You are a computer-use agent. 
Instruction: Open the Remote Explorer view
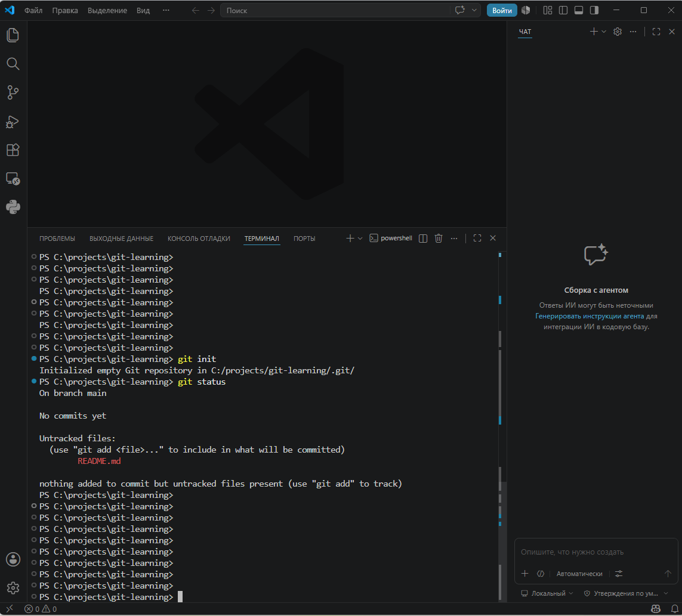pos(13,179)
